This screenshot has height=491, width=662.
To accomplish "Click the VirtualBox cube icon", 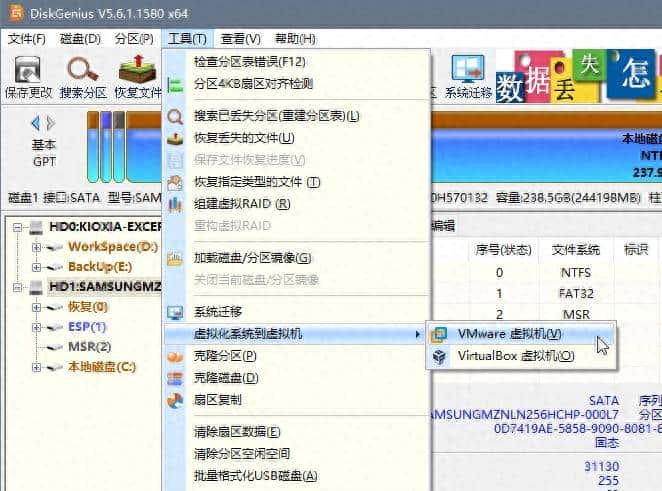I will tap(439, 356).
